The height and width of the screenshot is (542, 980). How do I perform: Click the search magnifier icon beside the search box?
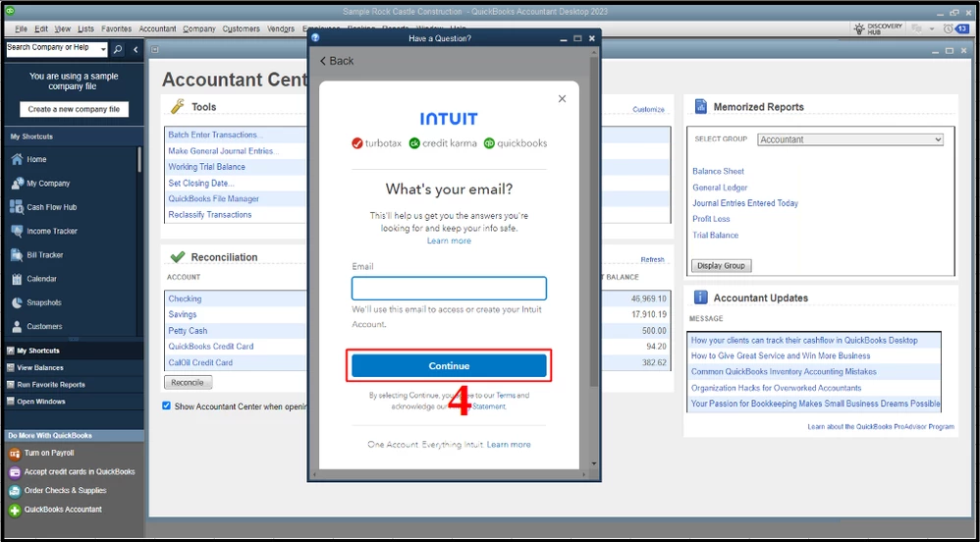click(118, 50)
